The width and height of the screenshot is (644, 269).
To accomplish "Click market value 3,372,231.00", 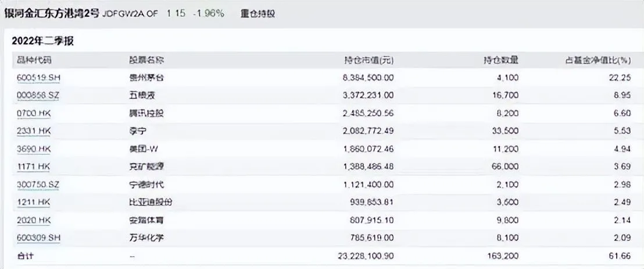I will tap(368, 95).
